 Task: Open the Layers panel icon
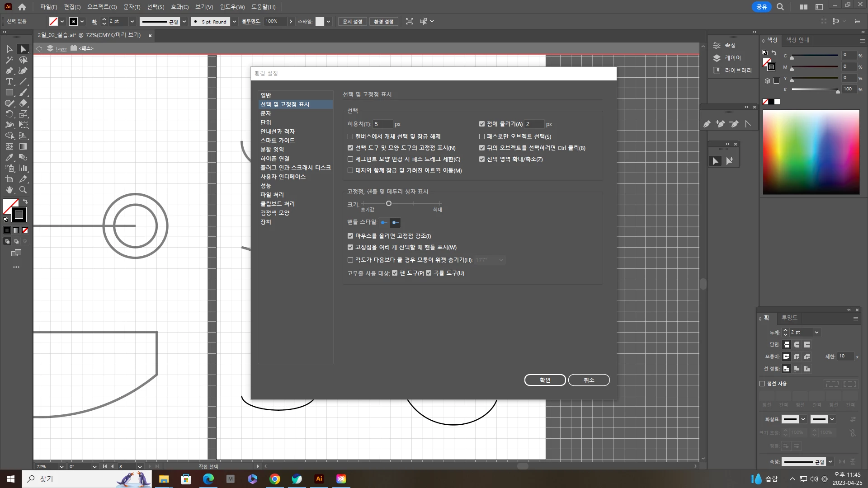(x=717, y=58)
